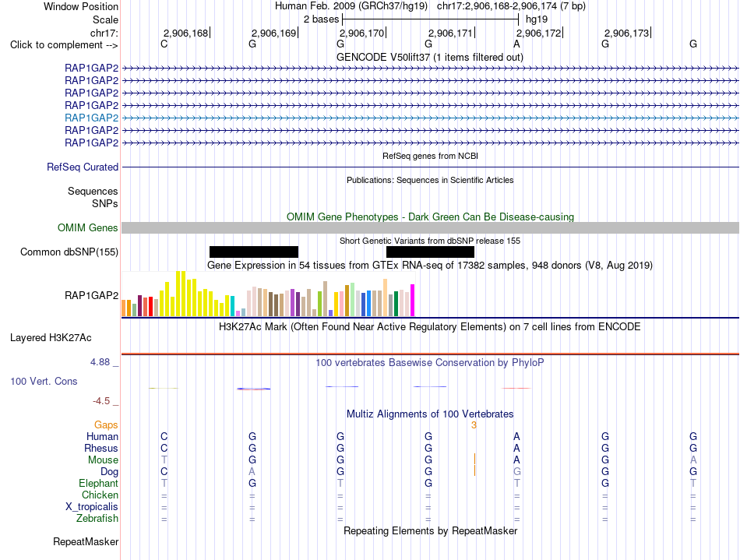Click the magenta bar in GTEx expression chart

(x=413, y=300)
